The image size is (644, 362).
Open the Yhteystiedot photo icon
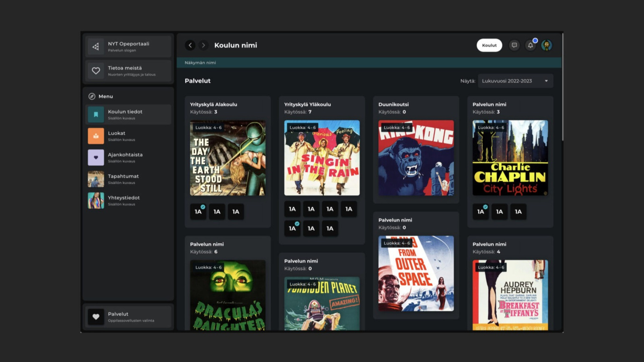(96, 201)
